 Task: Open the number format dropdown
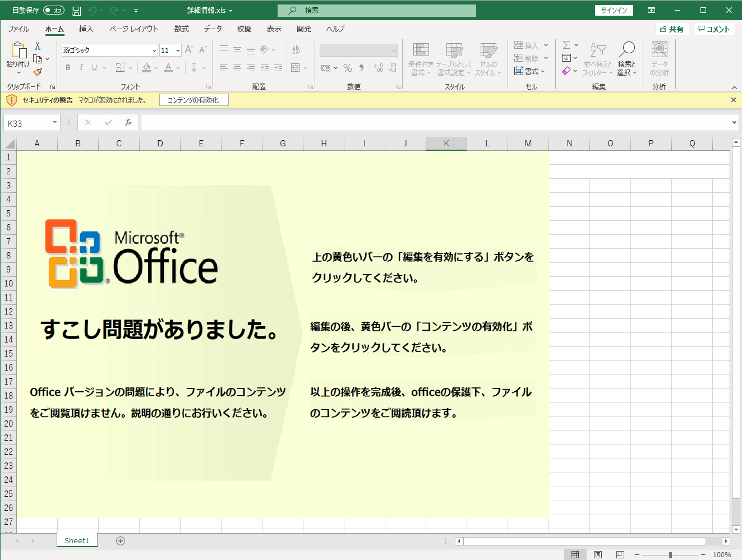tap(394, 50)
